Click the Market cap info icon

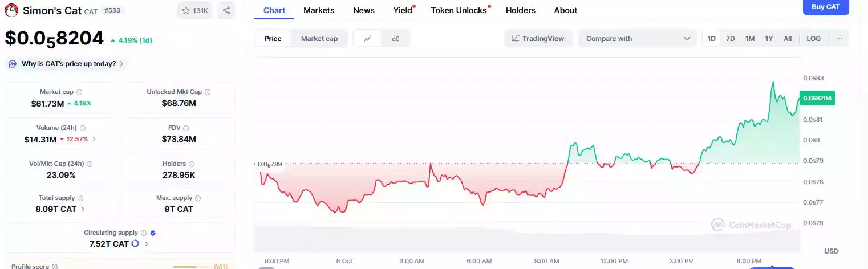[x=79, y=92]
